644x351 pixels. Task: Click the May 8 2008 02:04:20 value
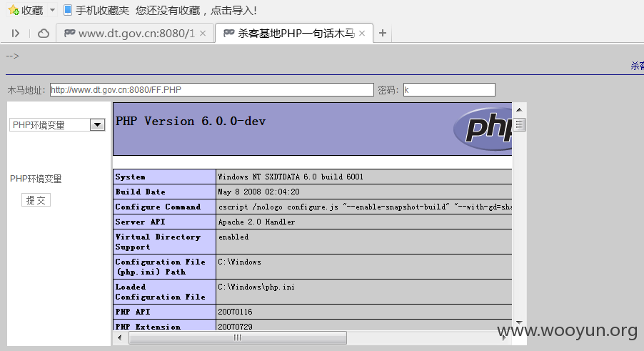258,192
